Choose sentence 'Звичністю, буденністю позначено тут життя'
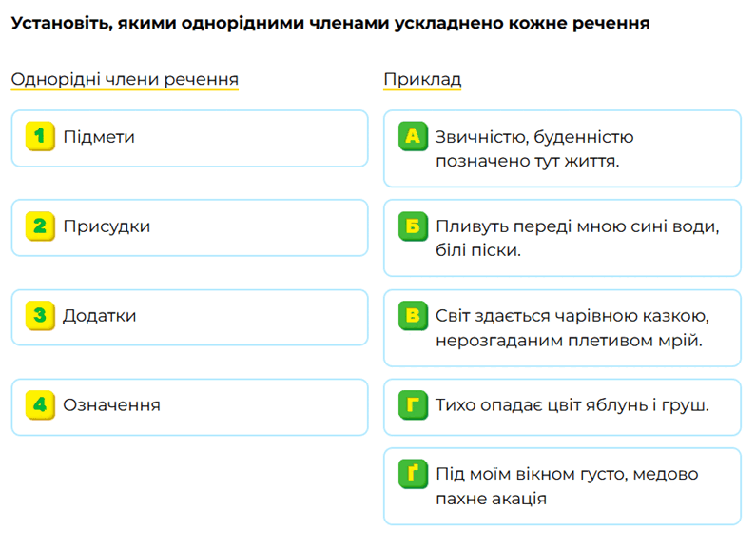The height and width of the screenshot is (550, 756). [562, 148]
